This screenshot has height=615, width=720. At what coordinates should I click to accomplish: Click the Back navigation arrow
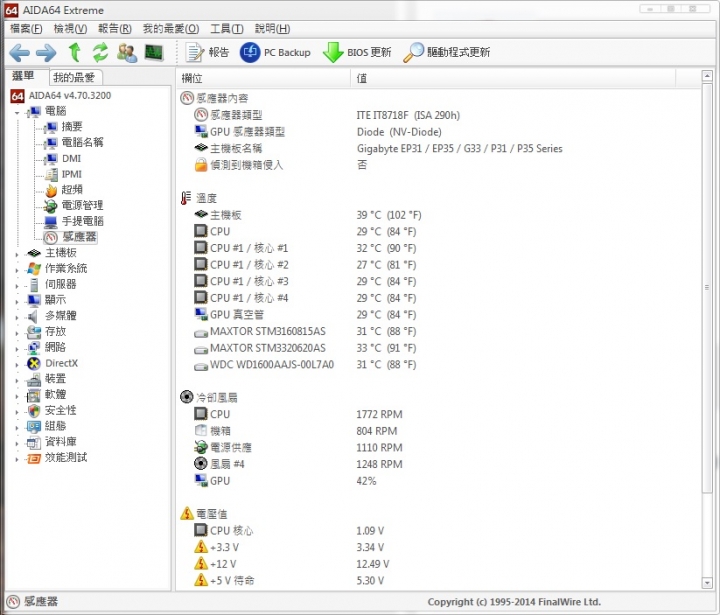coord(20,52)
